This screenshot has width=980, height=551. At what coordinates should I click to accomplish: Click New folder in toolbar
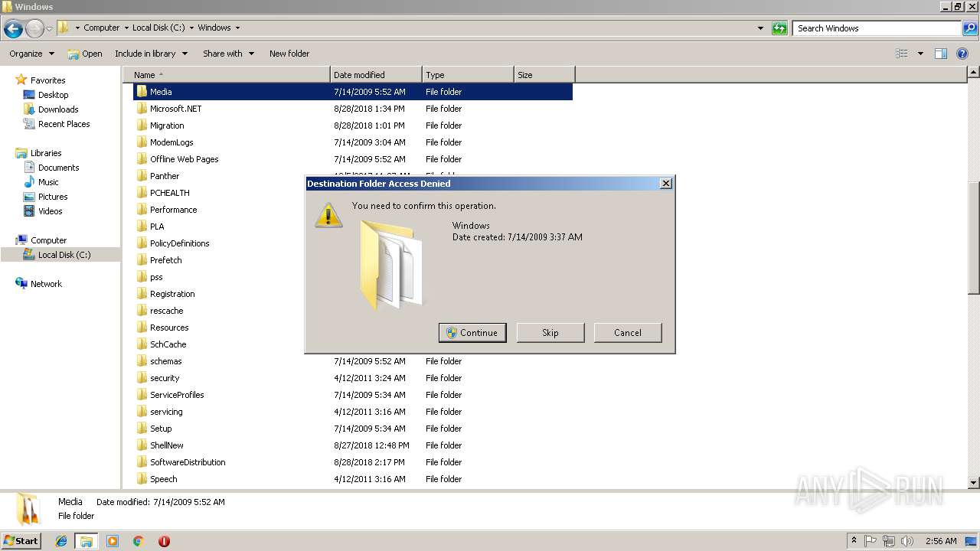coord(289,54)
